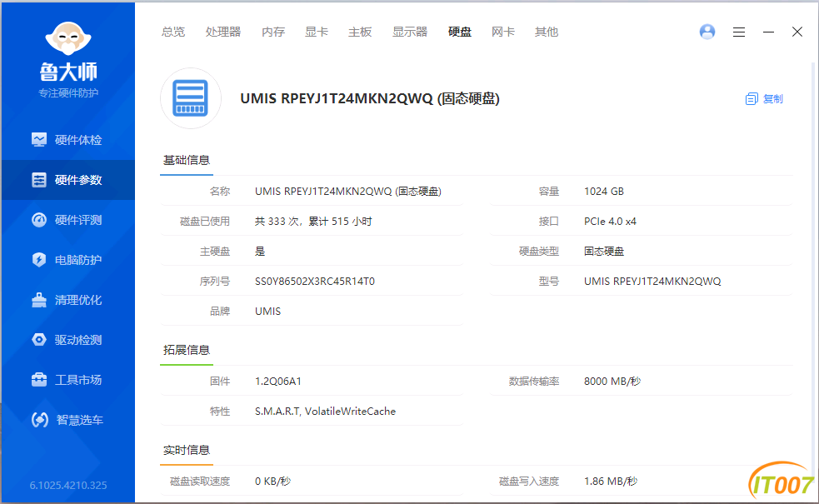Screen dimensions: 819x504
Task: Minimize the 鲁大师 window
Action: coord(768,32)
